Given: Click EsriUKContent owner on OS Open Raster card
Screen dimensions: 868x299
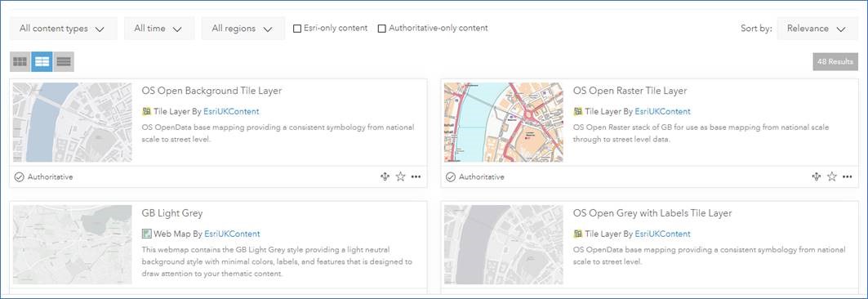Looking at the screenshot, I should tap(662, 111).
